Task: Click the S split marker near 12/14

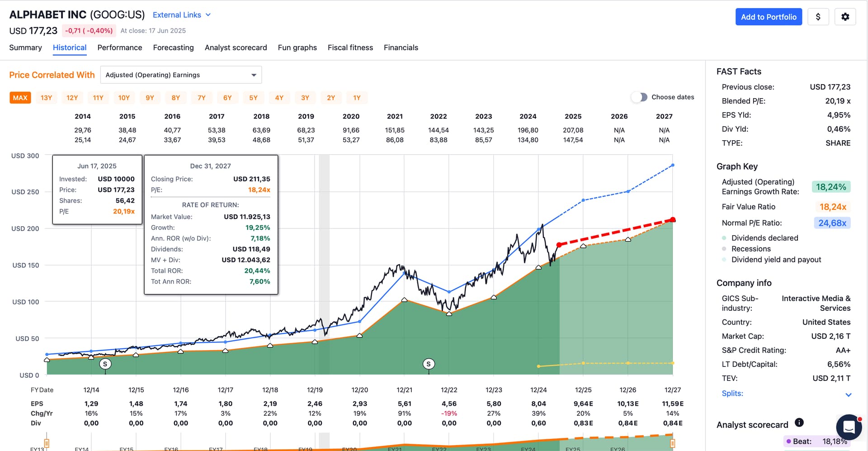Action: (105, 364)
